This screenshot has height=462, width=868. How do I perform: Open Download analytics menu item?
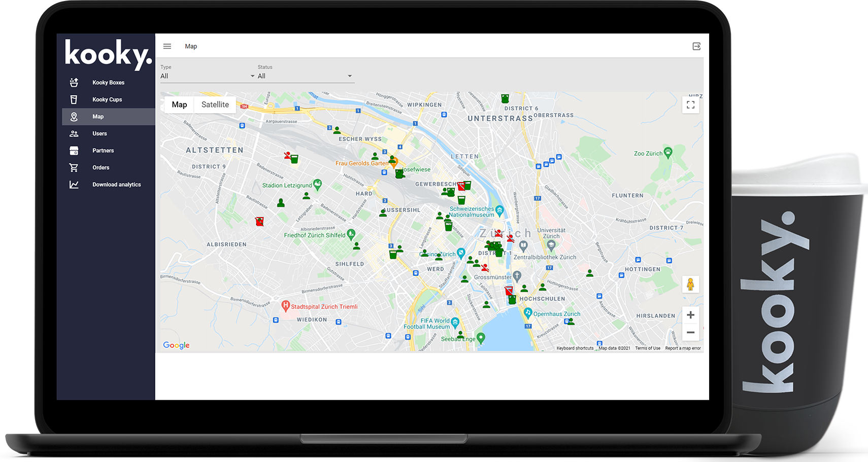tap(108, 185)
